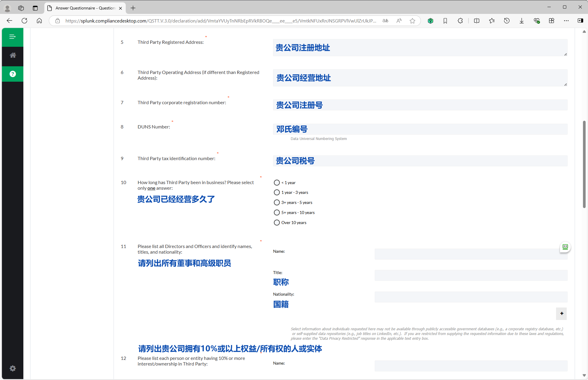Click the '+' button to add another Director
This screenshot has width=588, height=380.
coord(561,313)
